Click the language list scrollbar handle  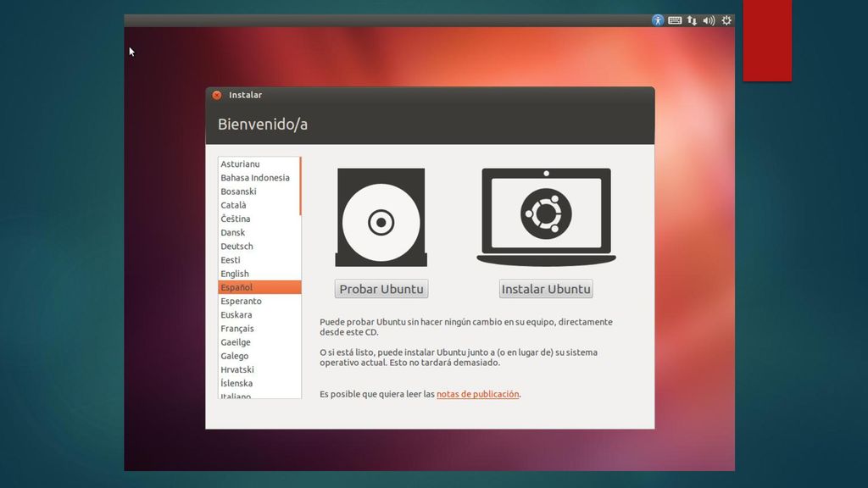coord(300,186)
